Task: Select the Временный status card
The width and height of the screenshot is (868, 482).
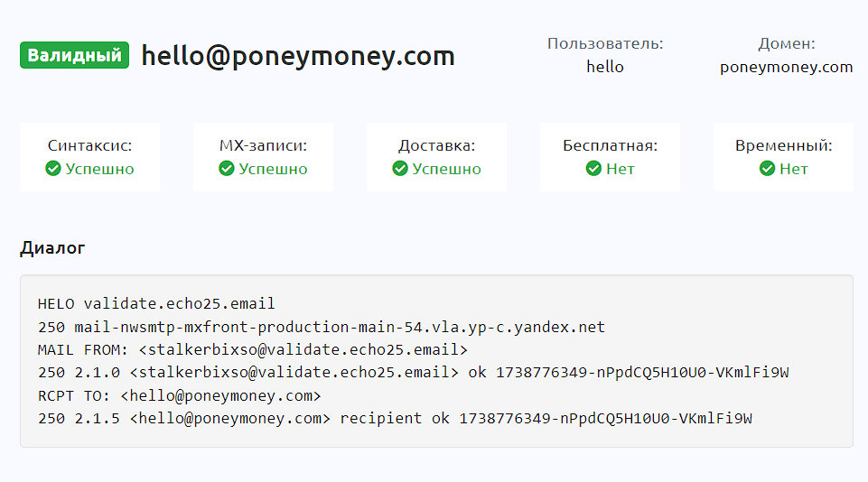Action: pyautogui.click(x=783, y=157)
